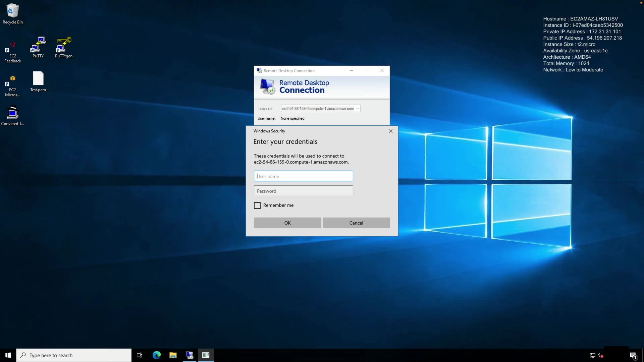Screen dimensions: 644x362
Task: Open the notification center icon
Action: point(633,355)
